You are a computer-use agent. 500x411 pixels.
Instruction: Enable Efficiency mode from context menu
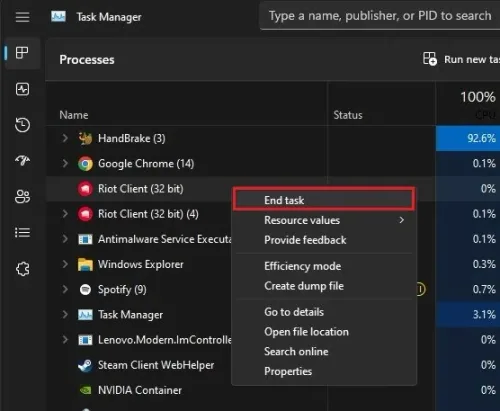tap(324, 266)
